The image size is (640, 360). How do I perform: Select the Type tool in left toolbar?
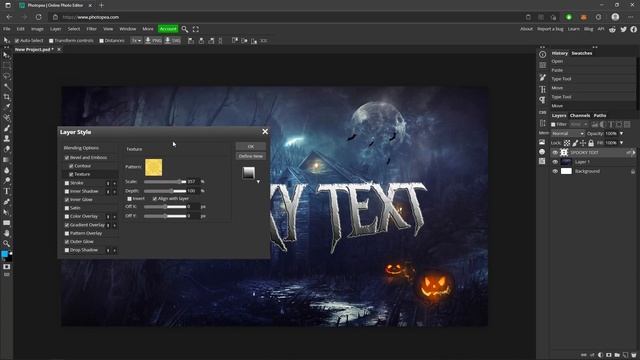[x=7, y=191]
